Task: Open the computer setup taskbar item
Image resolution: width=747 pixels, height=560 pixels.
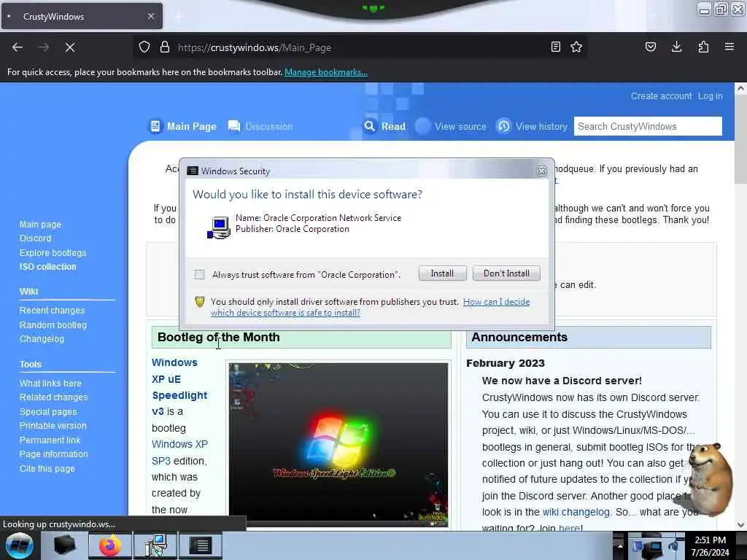Action: coord(156,545)
